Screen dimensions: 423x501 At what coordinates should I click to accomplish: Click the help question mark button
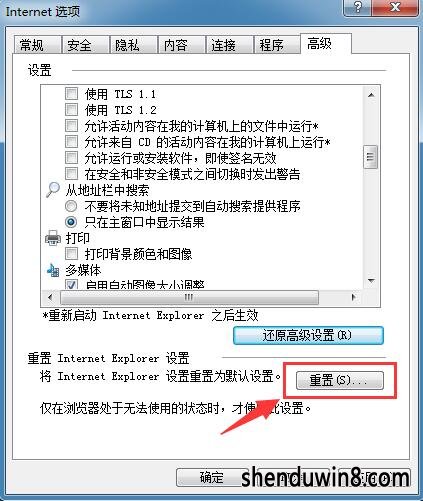click(358, 7)
